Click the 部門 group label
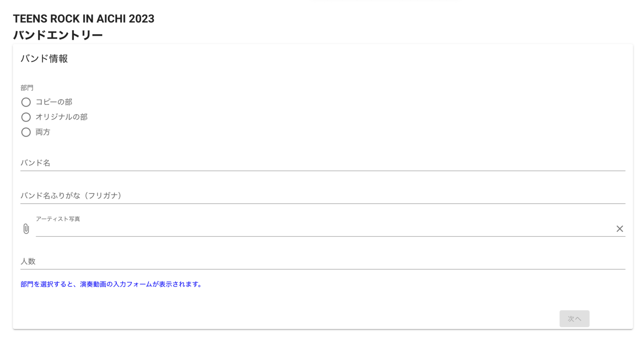This screenshot has width=644, height=352. pyautogui.click(x=27, y=88)
